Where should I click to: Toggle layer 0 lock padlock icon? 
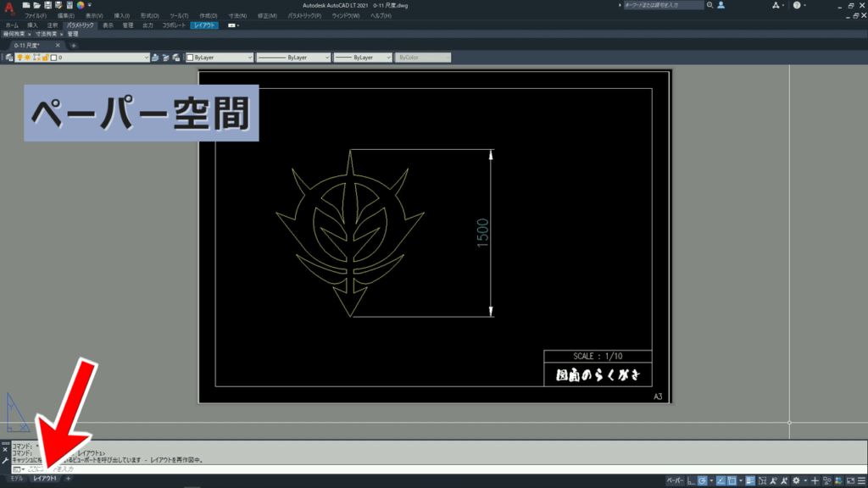(x=46, y=58)
